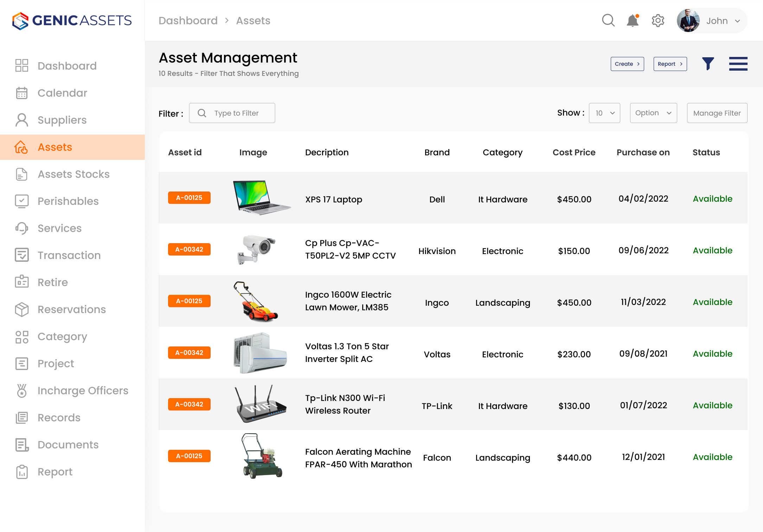The height and width of the screenshot is (532, 763).
Task: Open the Option dropdown
Action: (x=653, y=113)
